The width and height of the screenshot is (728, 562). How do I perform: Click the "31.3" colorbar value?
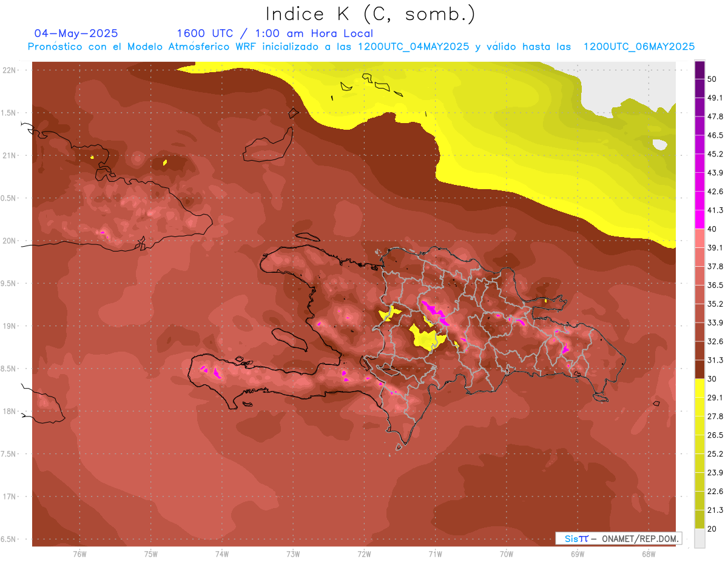[715, 360]
